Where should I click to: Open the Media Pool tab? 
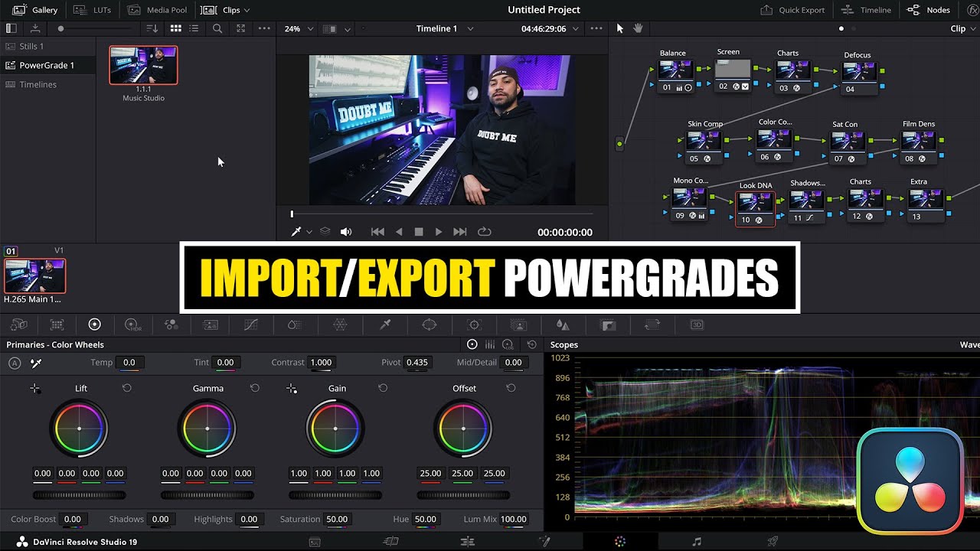[x=158, y=10]
